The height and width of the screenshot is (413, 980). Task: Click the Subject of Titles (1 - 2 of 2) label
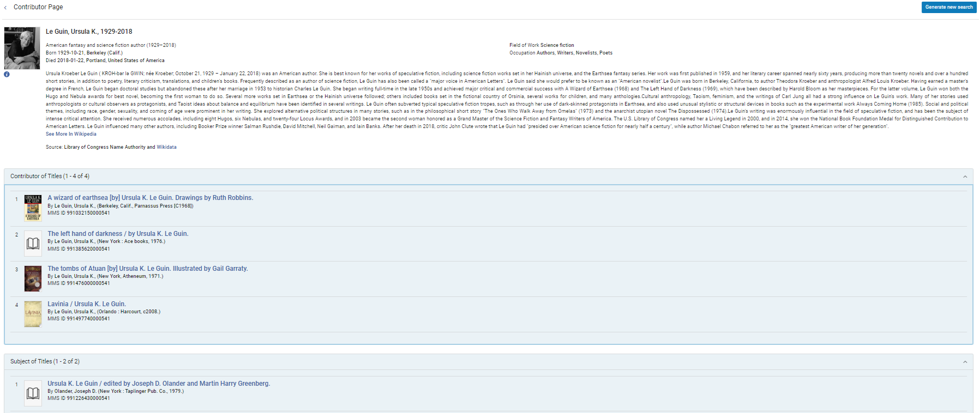tap(45, 362)
